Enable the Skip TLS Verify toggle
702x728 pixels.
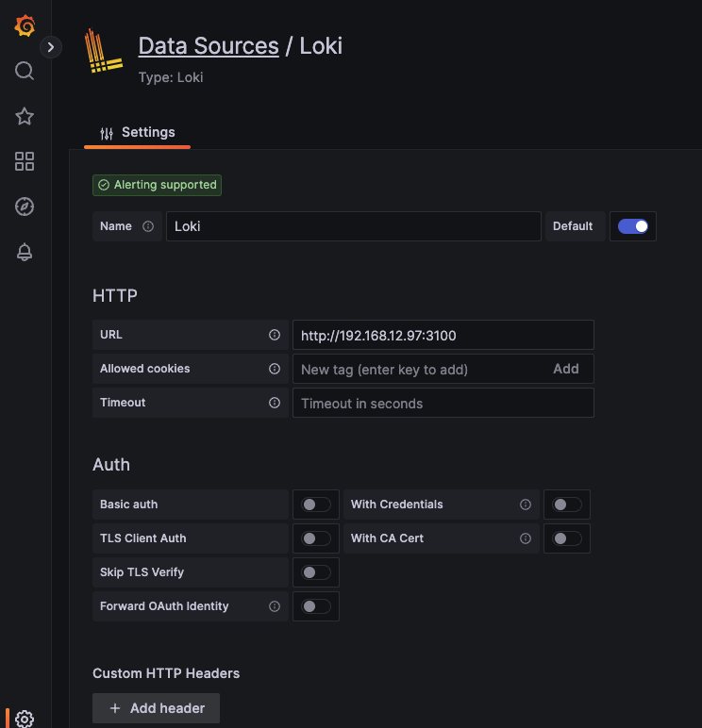click(x=316, y=572)
